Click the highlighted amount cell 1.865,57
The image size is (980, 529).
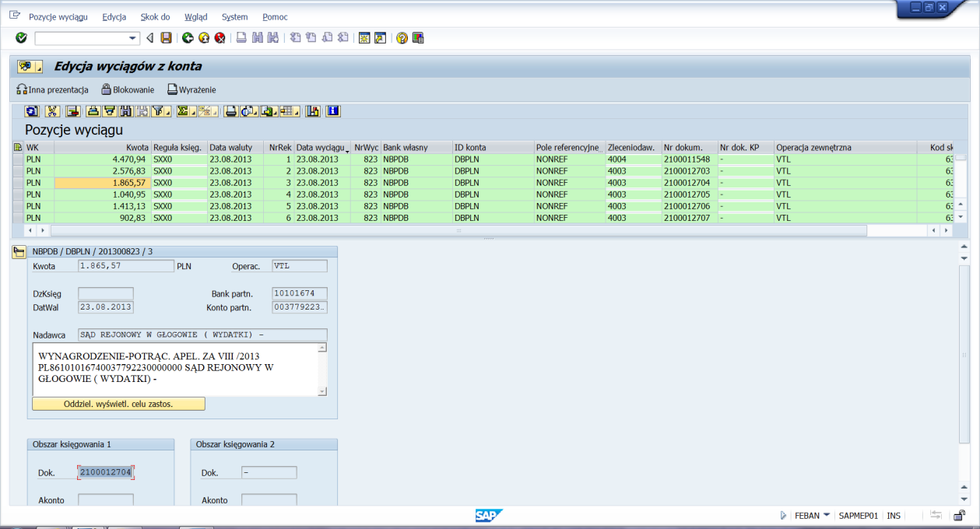pyautogui.click(x=102, y=182)
